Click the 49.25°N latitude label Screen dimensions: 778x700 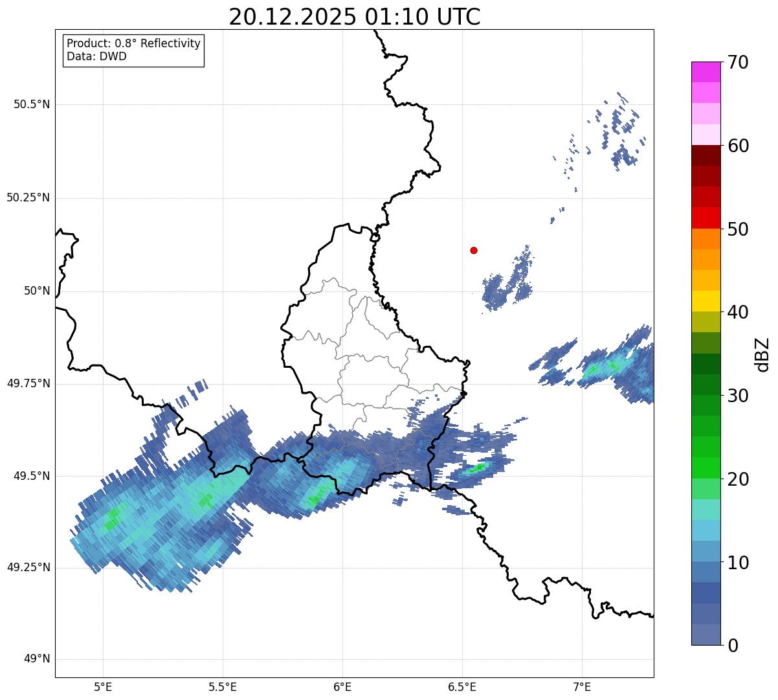pos(28,567)
